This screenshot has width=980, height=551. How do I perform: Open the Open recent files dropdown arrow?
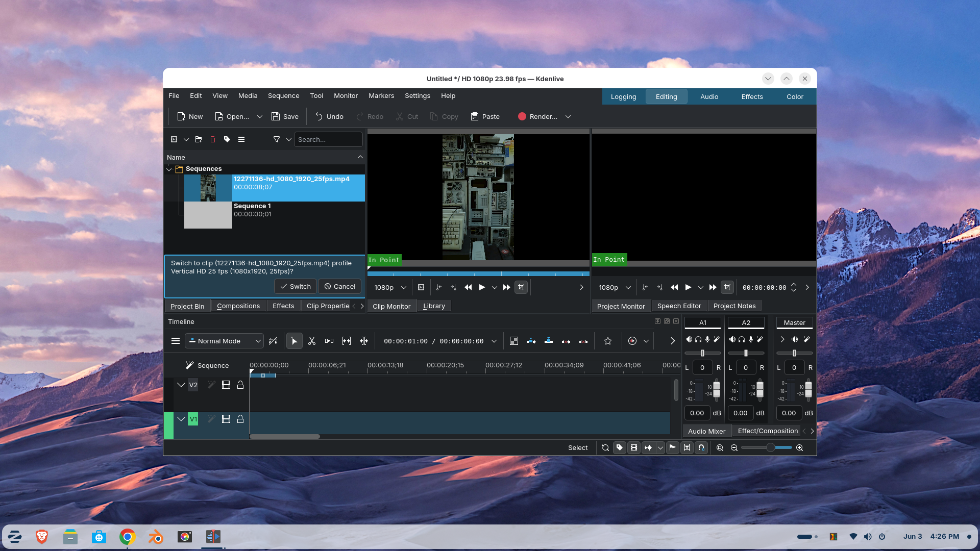[x=260, y=116]
